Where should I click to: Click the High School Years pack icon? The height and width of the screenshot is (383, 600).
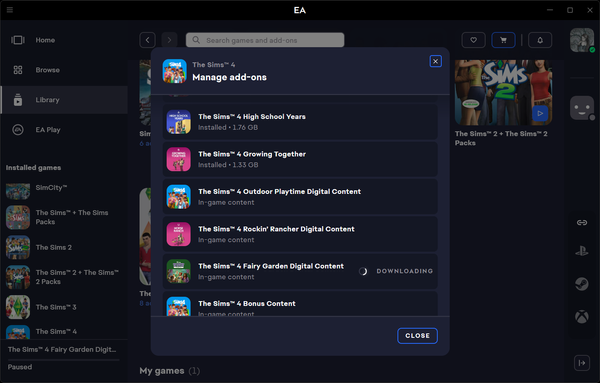tap(179, 122)
